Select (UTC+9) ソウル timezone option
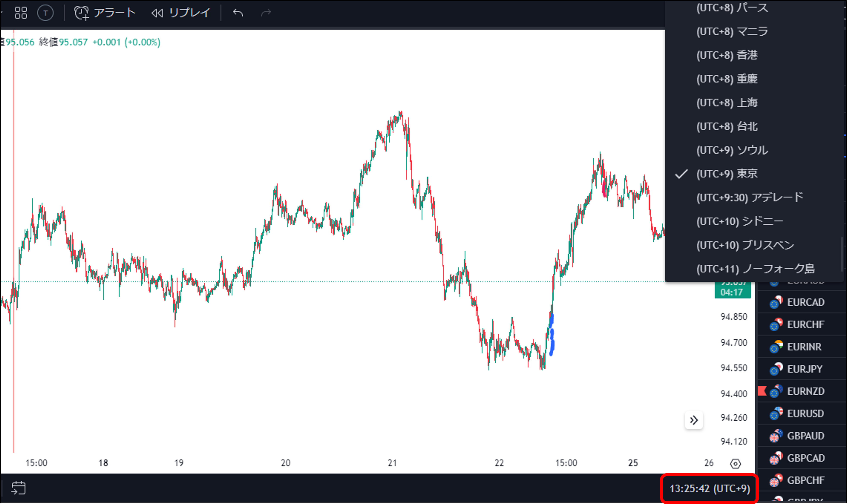Screen dimensions: 847x504 click(x=732, y=150)
